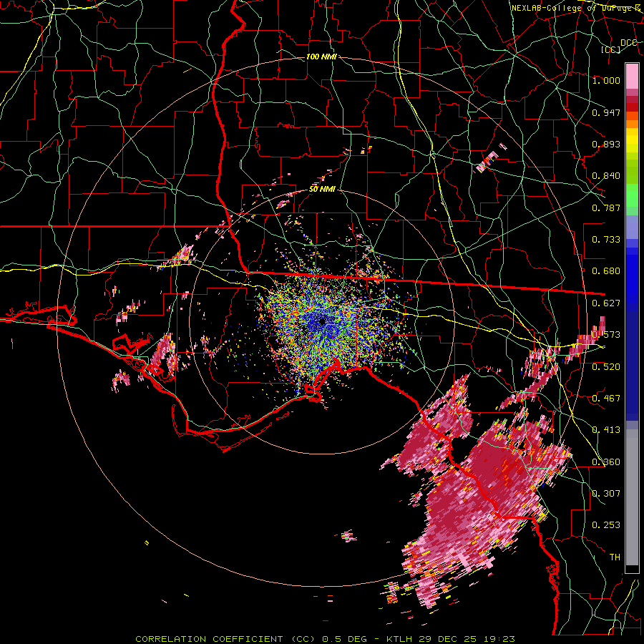Screen dimensions: 644x644
Task: Click the 0.893 color scale value
Action: click(x=606, y=144)
